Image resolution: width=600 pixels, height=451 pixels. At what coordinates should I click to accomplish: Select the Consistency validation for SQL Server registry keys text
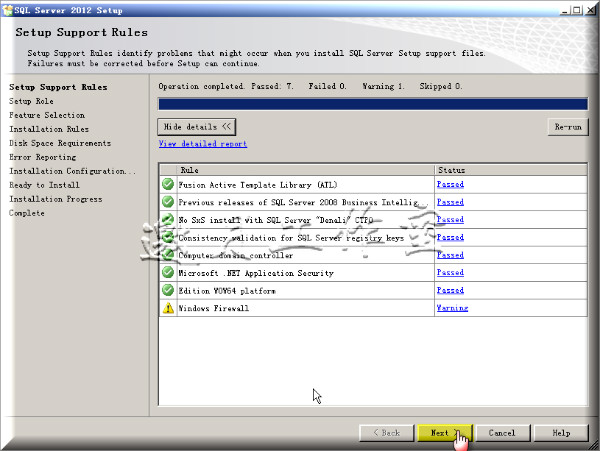[x=291, y=238]
